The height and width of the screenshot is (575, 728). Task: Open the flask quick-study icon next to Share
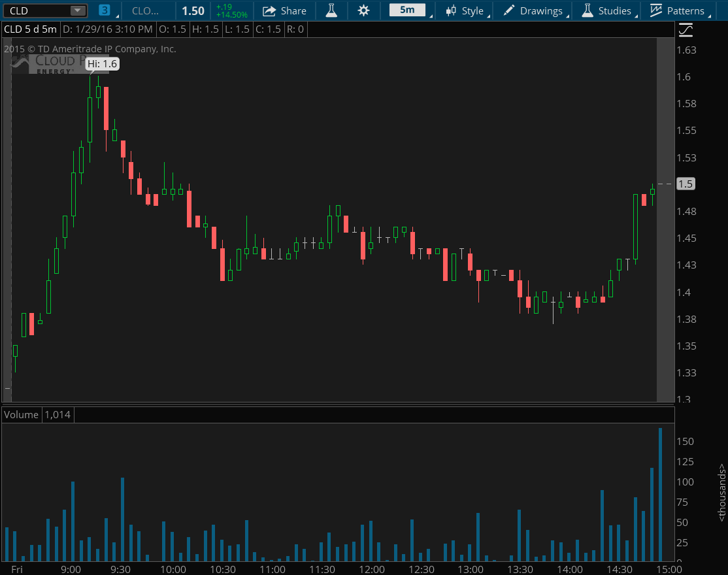331,10
